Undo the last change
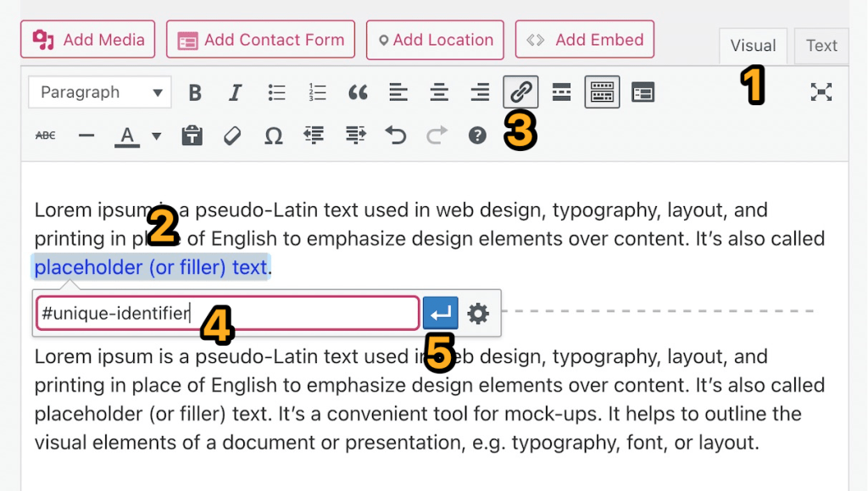868x491 pixels. [395, 135]
